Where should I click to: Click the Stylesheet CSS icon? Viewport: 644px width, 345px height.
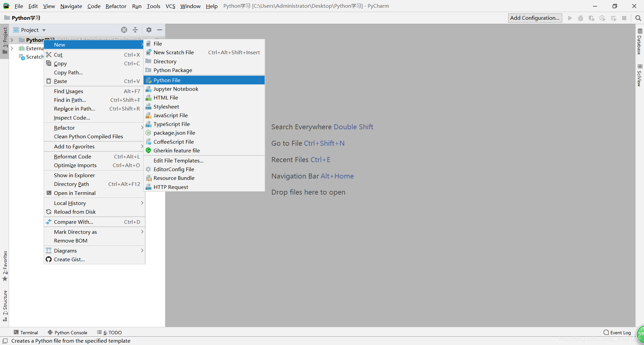pos(149,107)
